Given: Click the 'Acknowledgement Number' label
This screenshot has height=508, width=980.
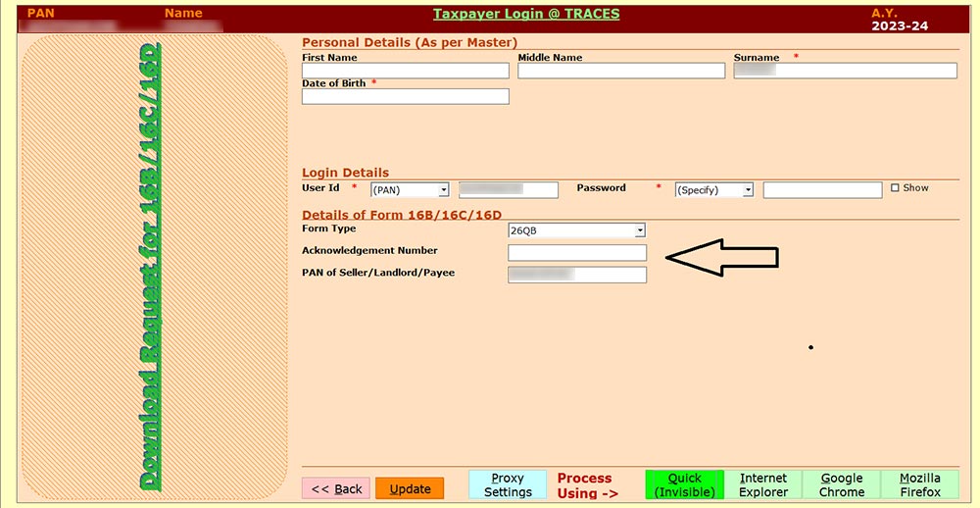Looking at the screenshot, I should (x=369, y=250).
